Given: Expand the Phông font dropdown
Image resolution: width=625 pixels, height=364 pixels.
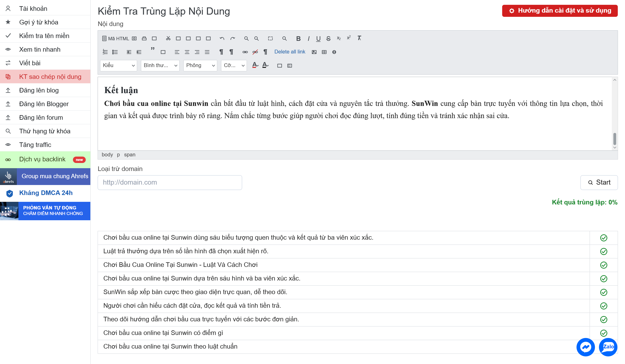Looking at the screenshot, I should [200, 65].
